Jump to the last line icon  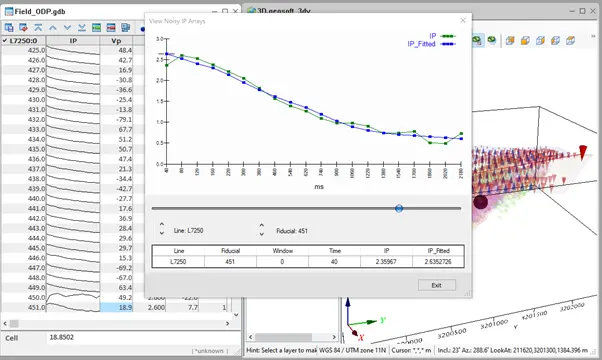(82, 28)
